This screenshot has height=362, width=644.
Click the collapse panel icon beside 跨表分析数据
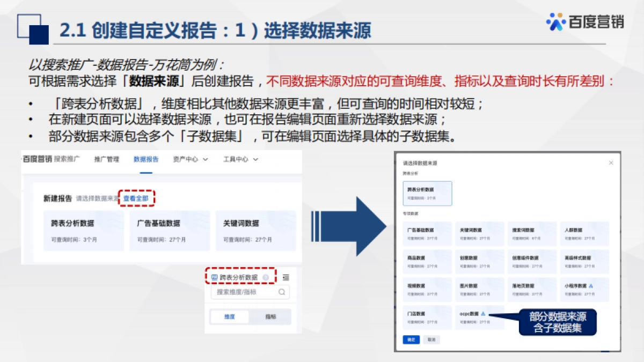coord(286,277)
